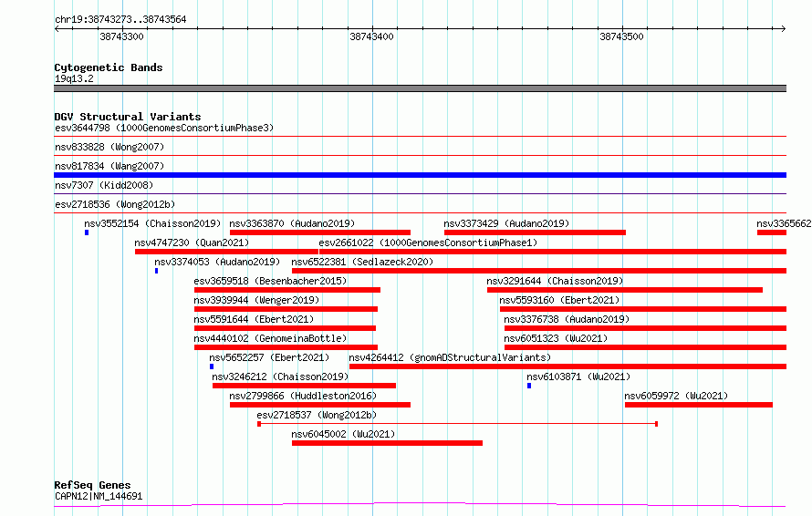Image resolution: width=812 pixels, height=516 pixels.
Task: Click the esv2718536 (Wong2012b) label
Action: click(115, 204)
